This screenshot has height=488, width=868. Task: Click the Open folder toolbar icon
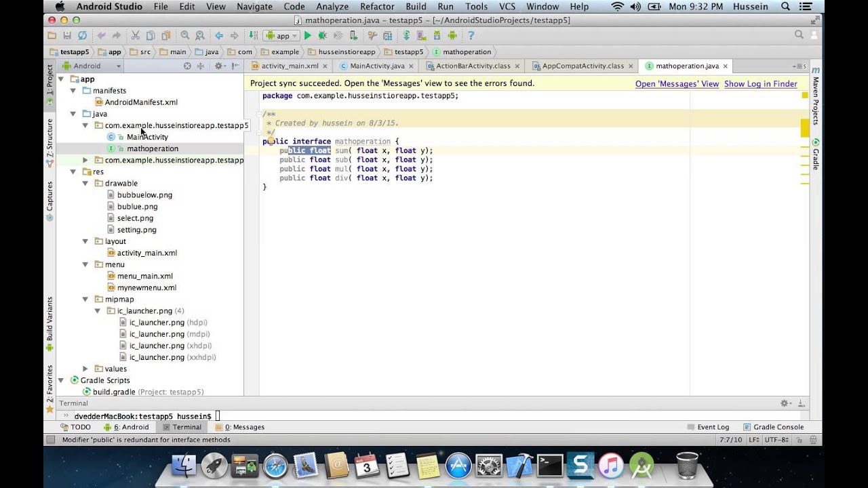(x=52, y=35)
